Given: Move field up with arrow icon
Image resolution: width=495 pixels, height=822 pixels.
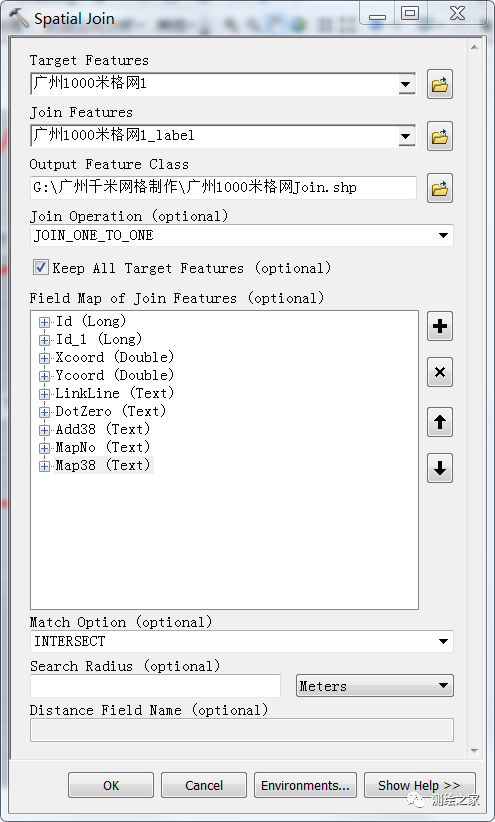Looking at the screenshot, I should [439, 422].
